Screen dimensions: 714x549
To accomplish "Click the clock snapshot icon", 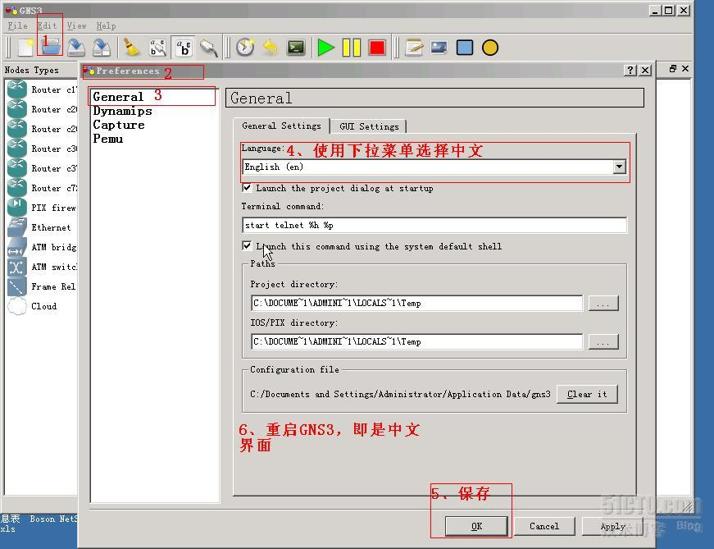I will pos(245,47).
